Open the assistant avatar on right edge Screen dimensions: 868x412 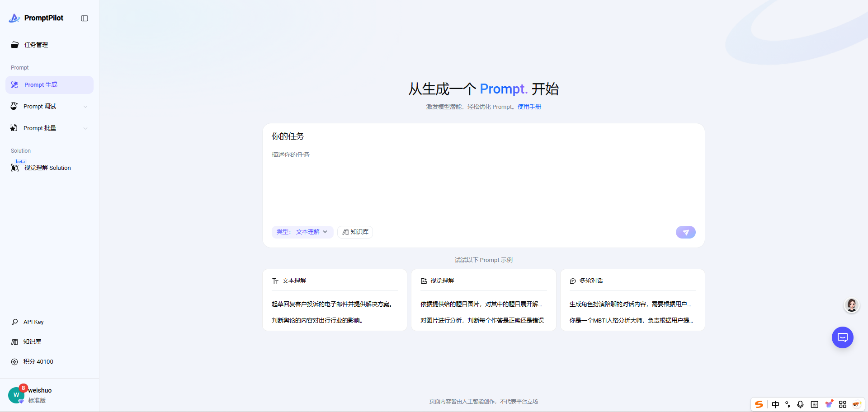[852, 305]
